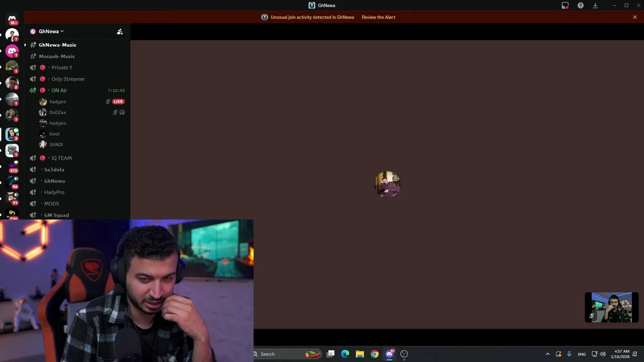Open OBS Studio from the taskbar
The width and height of the screenshot is (644, 362).
pyautogui.click(x=404, y=354)
